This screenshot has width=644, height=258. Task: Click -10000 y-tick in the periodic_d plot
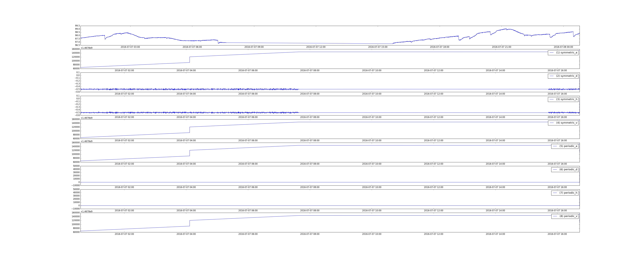75,186
